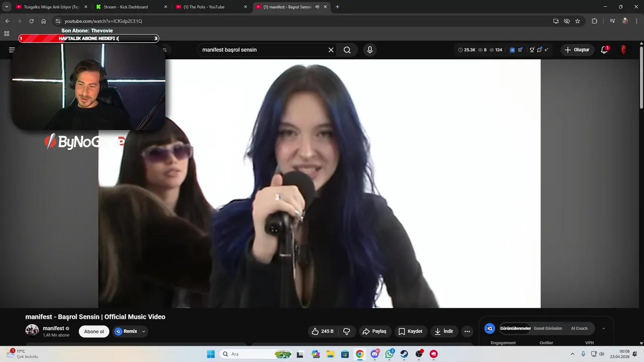Go to Chrome home page
644x362 pixels.
[43, 21]
